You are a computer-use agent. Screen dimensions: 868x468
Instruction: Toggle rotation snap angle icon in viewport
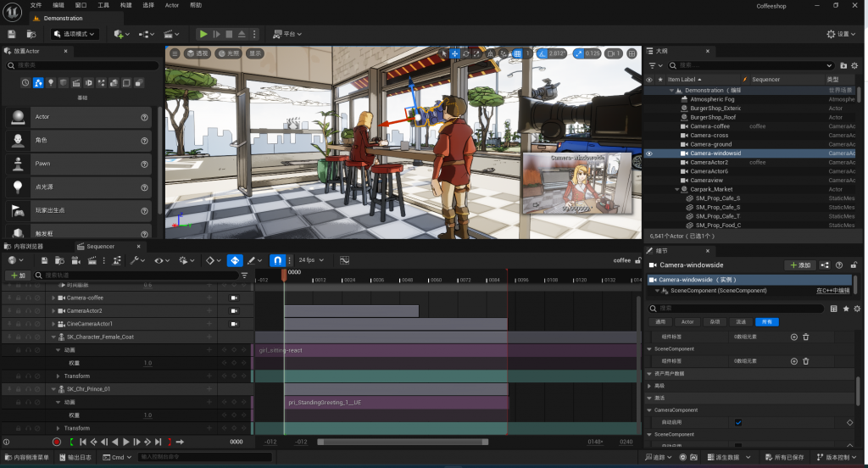[x=542, y=53]
